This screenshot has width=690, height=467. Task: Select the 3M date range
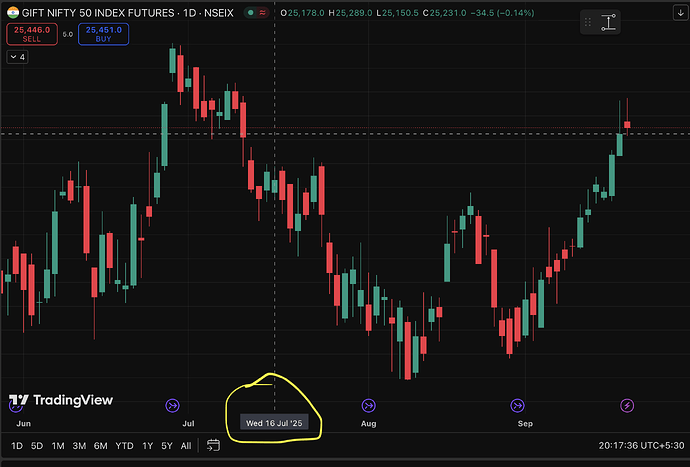point(79,446)
